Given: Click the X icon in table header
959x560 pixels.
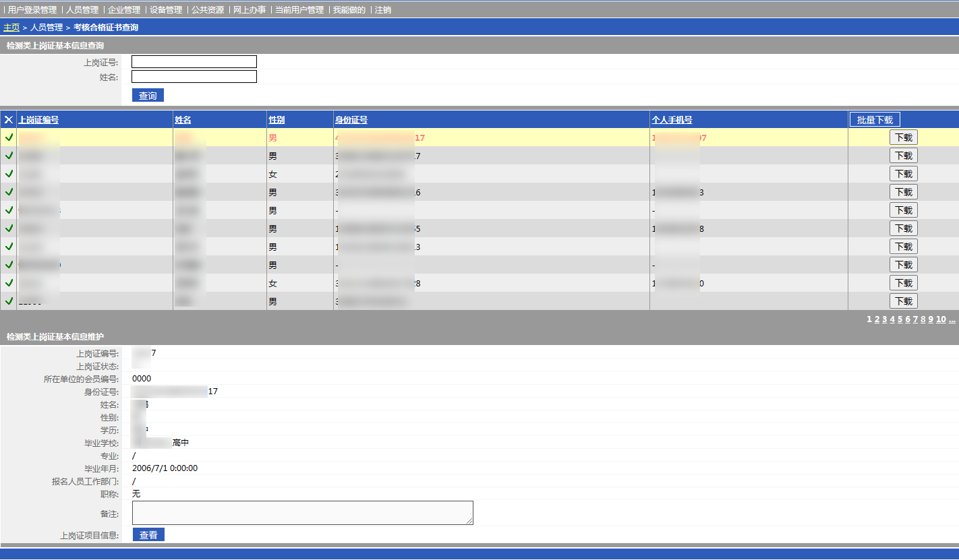Looking at the screenshot, I should point(9,120).
